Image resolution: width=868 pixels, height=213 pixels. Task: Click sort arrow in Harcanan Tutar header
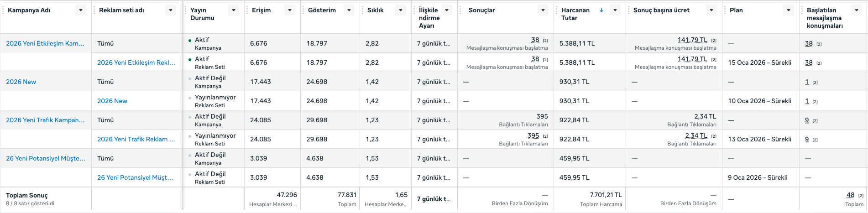point(601,10)
